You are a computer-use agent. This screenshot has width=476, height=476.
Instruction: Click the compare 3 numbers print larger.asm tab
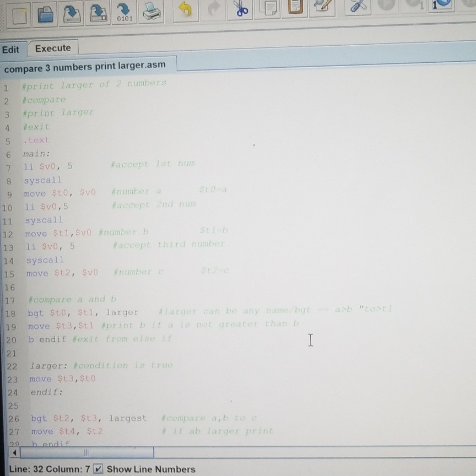click(x=85, y=64)
